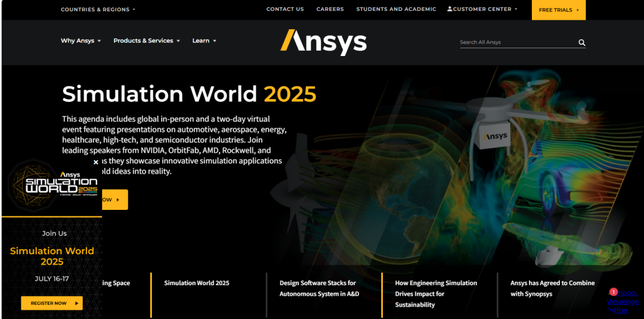Select Design Software Stacks for Autonomous System tab
This screenshot has width=644, height=319.
(320, 289)
